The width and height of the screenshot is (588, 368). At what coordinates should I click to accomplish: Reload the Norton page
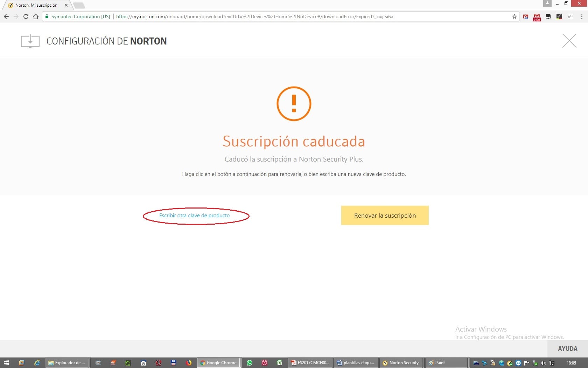click(x=26, y=16)
